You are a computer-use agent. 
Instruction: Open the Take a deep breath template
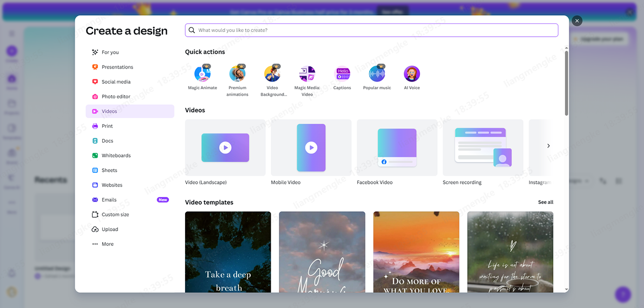[228, 252]
